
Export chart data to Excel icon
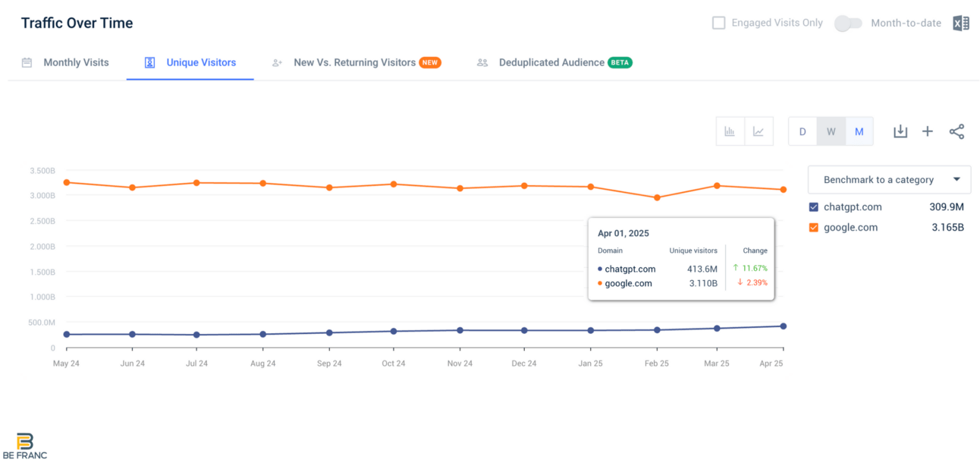click(x=961, y=24)
